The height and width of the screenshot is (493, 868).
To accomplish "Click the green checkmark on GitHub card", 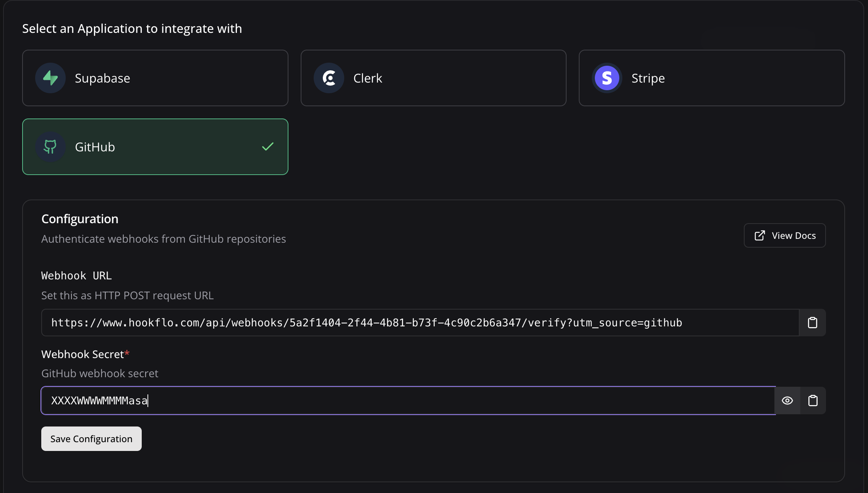I will pyautogui.click(x=268, y=147).
